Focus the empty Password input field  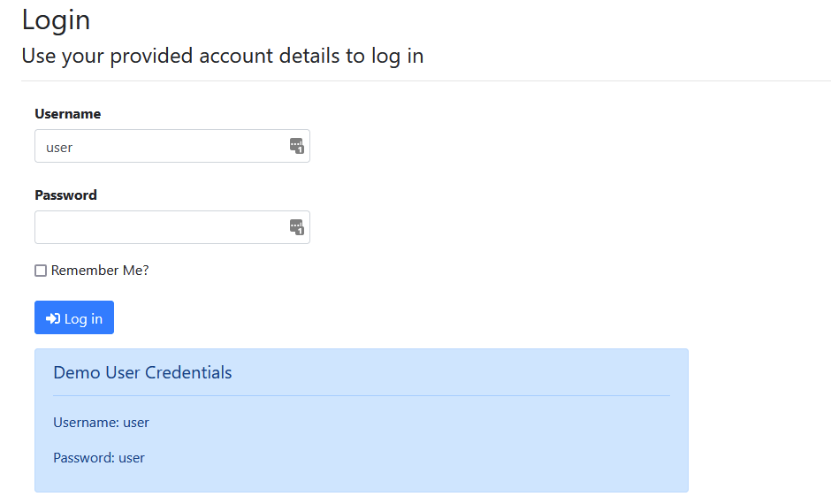159,227
